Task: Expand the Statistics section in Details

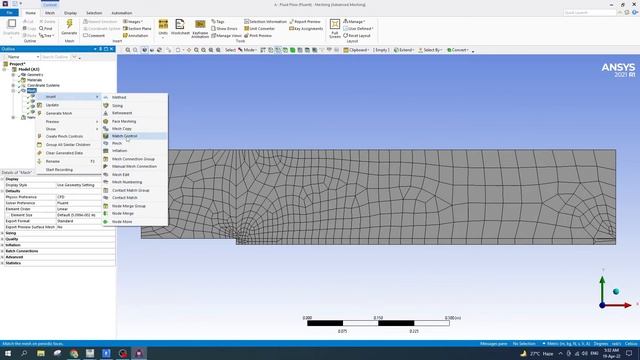Action: [x=2, y=263]
